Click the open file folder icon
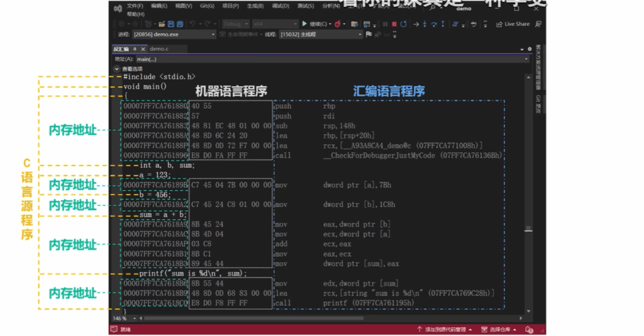Screen dimensions: 644x336 (x=162, y=25)
